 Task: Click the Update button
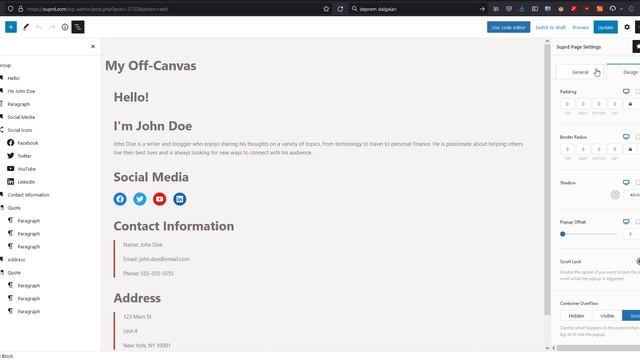coord(605,27)
